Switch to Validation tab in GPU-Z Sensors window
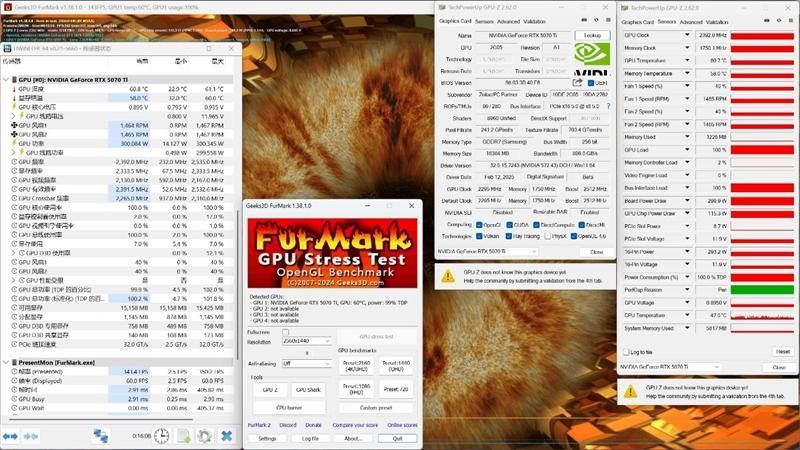 click(717, 22)
